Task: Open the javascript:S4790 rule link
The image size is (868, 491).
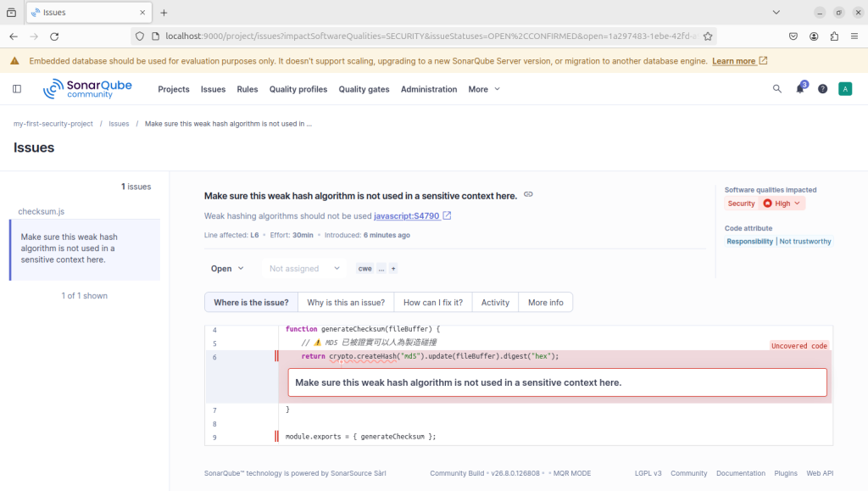Action: click(406, 216)
